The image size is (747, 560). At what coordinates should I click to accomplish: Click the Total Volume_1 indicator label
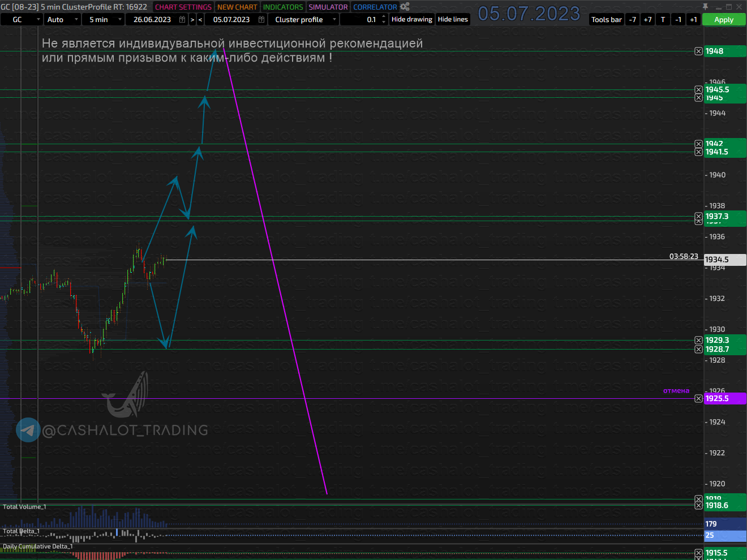pos(24,507)
